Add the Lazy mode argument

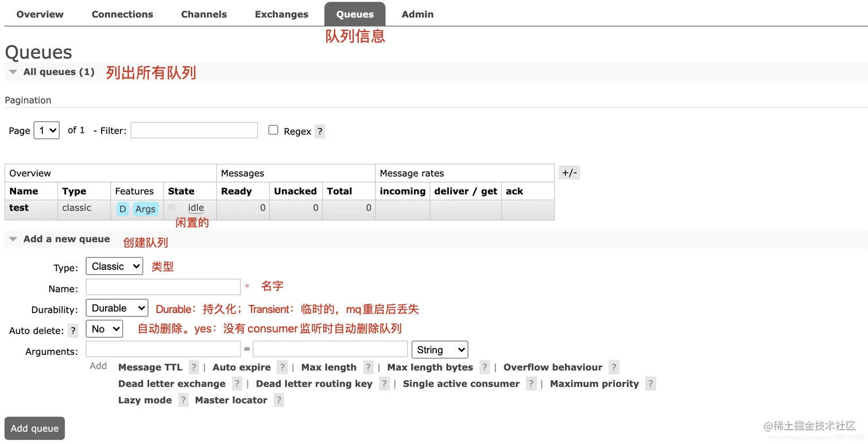pos(145,400)
